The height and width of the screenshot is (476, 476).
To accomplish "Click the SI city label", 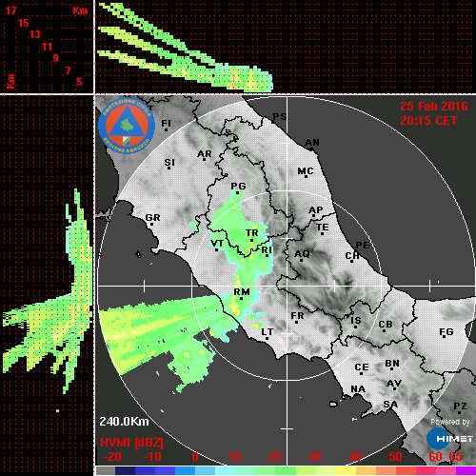I will point(169,163).
